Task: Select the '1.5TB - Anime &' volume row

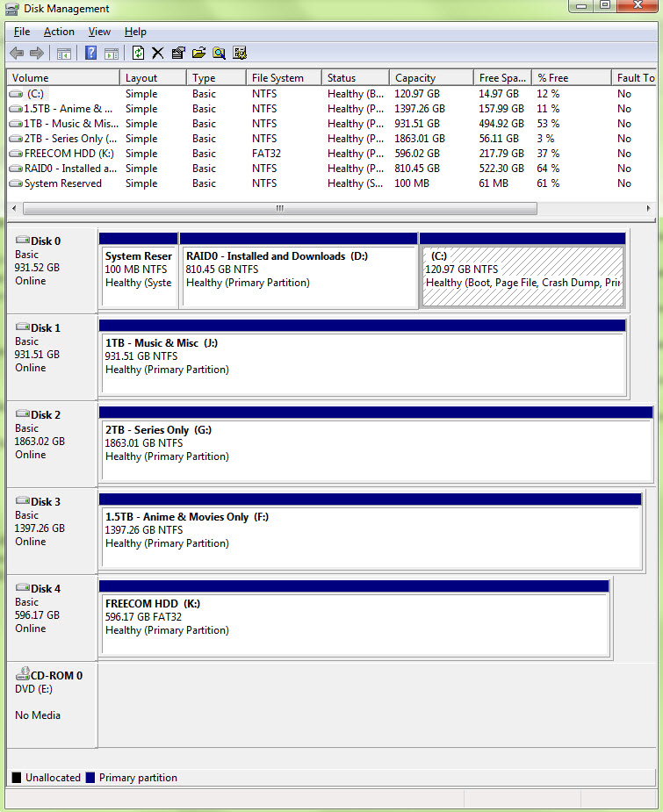Action: pyautogui.click(x=332, y=109)
